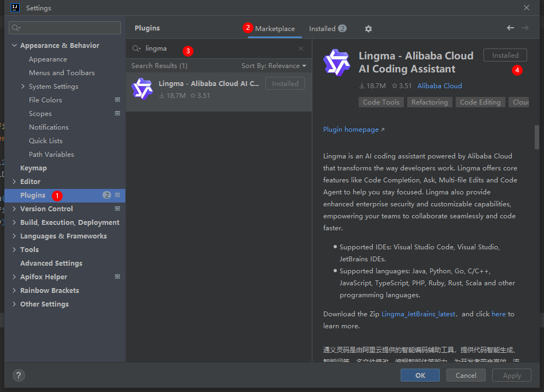The height and width of the screenshot is (392, 544).
Task: Click the star rating 3.51 in details
Action: click(402, 86)
